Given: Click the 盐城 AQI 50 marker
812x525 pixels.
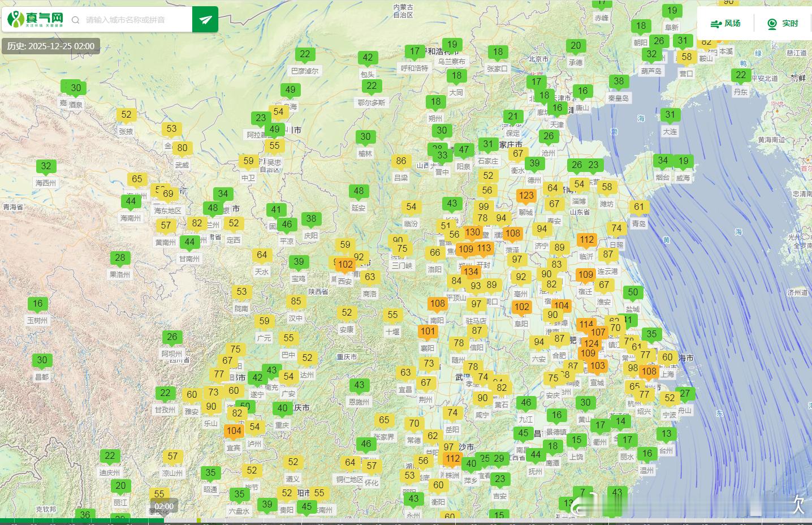Looking at the screenshot, I should pos(633,294).
